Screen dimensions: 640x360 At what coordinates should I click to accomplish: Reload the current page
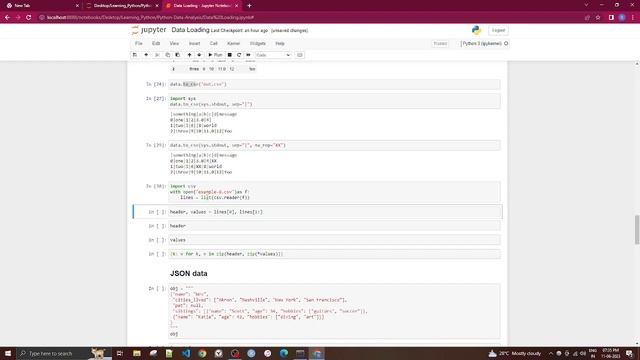coord(29,18)
